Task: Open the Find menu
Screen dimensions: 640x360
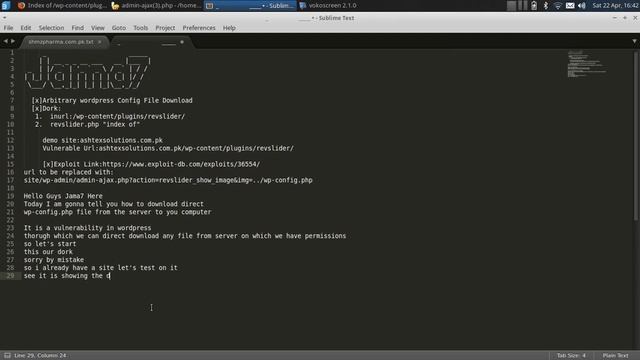Action: 78,28
